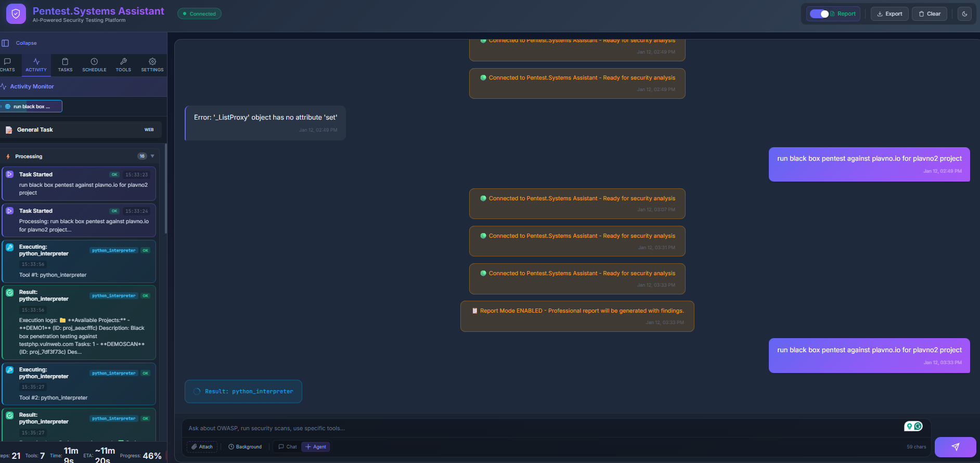Click python_interpreter tag on Tool #2 card
Image resolution: width=980 pixels, height=463 pixels.
click(114, 374)
